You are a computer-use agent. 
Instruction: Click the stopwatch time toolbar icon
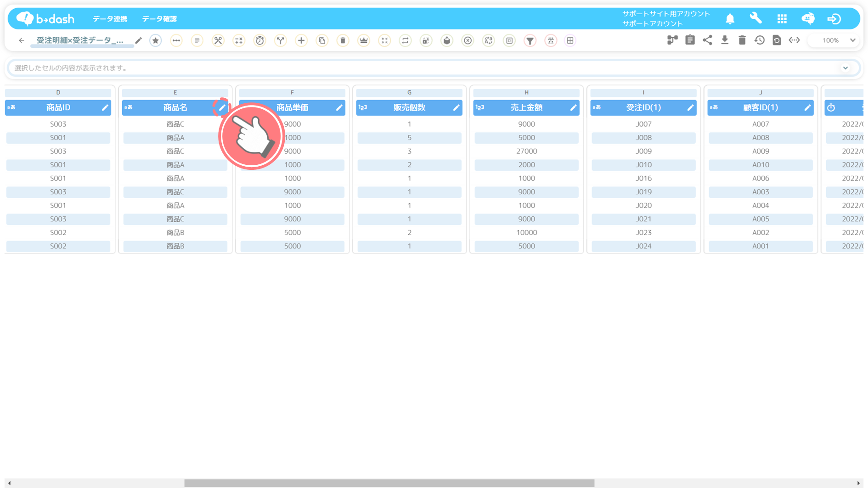(260, 40)
